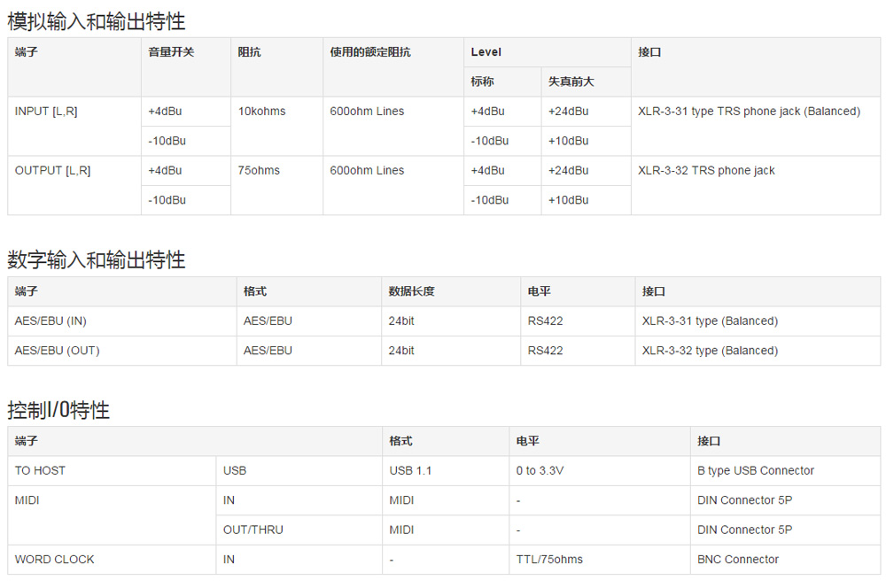The image size is (886, 588).
Task: Click the BNC Connector interface cell
Action: coord(738,560)
